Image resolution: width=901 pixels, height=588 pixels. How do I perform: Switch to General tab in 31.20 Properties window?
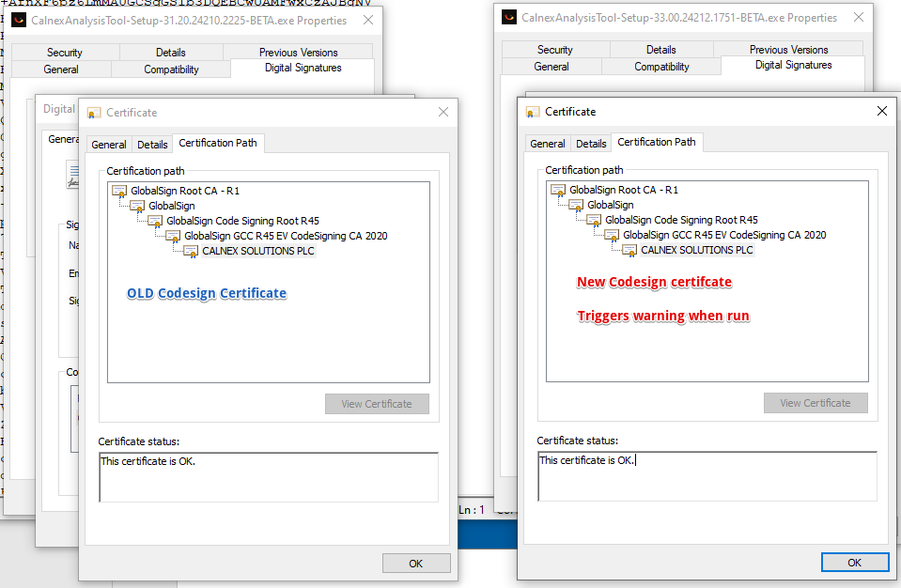(61, 70)
